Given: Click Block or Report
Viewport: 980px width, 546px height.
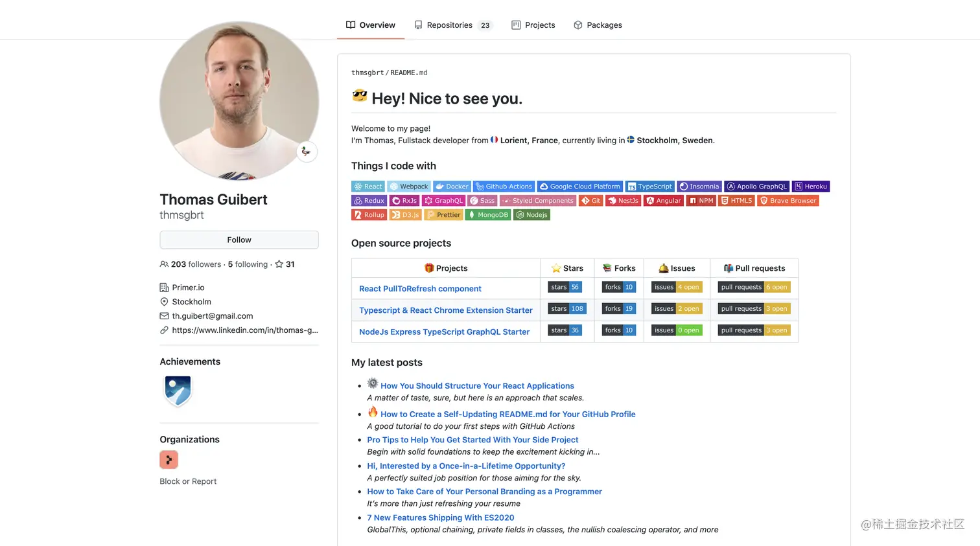Looking at the screenshot, I should pyautogui.click(x=188, y=481).
